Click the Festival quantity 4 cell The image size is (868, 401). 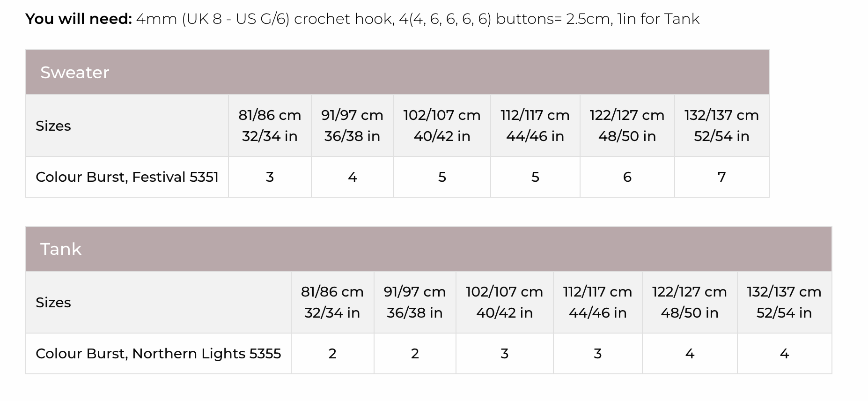coord(353,177)
